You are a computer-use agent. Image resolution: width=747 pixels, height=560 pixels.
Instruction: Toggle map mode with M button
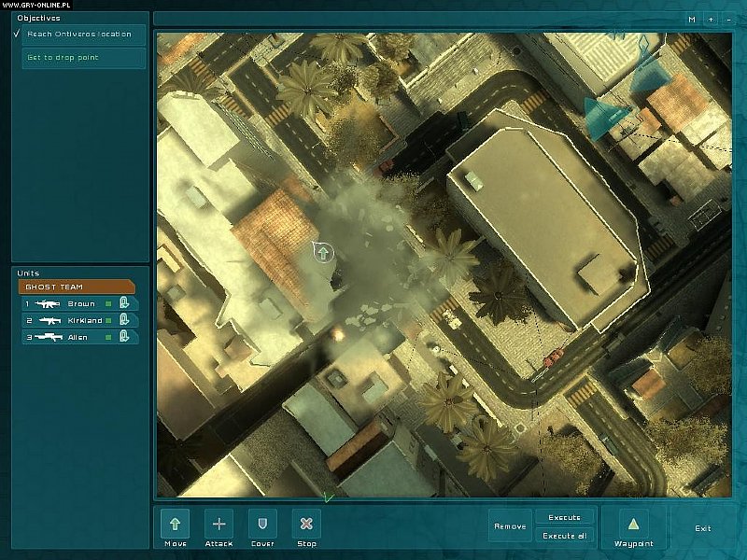692,19
